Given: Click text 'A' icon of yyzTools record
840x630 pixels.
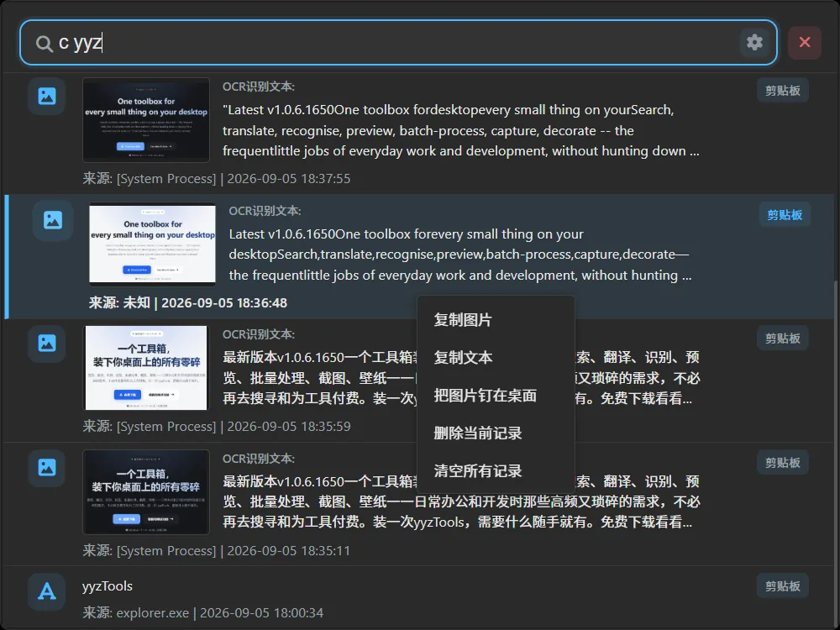Looking at the screenshot, I should coord(46,591).
